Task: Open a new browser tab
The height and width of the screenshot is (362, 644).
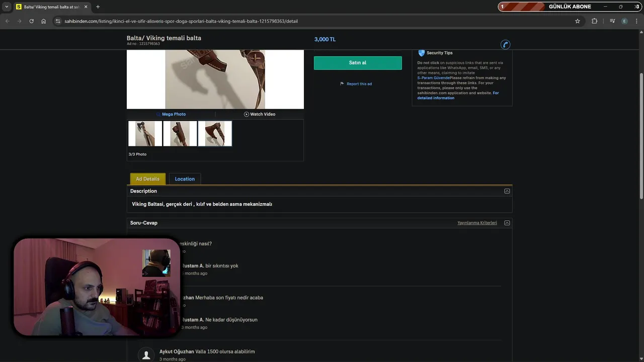Action: tap(98, 7)
